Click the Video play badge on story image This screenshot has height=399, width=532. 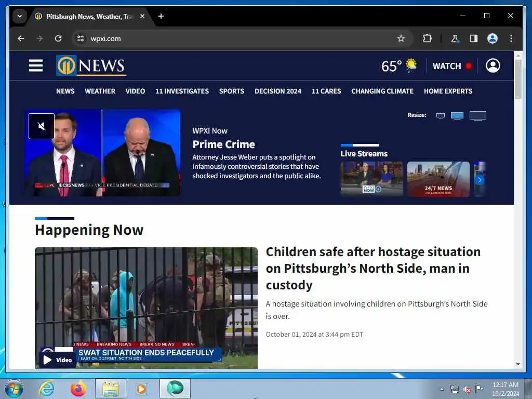[x=57, y=360]
